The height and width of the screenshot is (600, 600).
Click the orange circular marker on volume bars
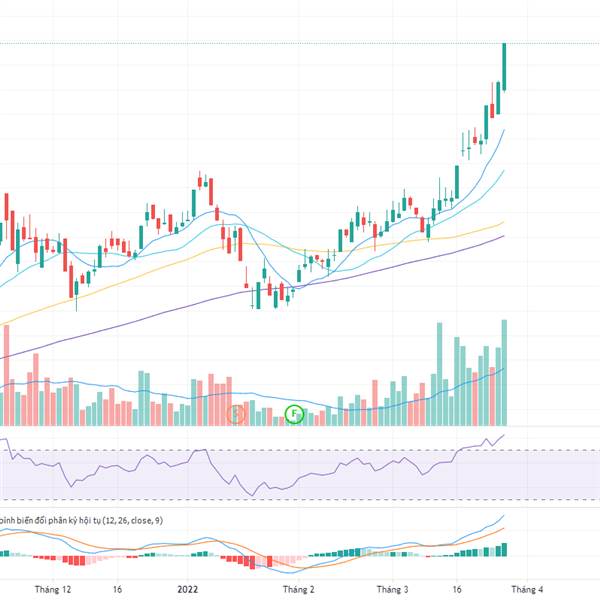[x=236, y=414]
